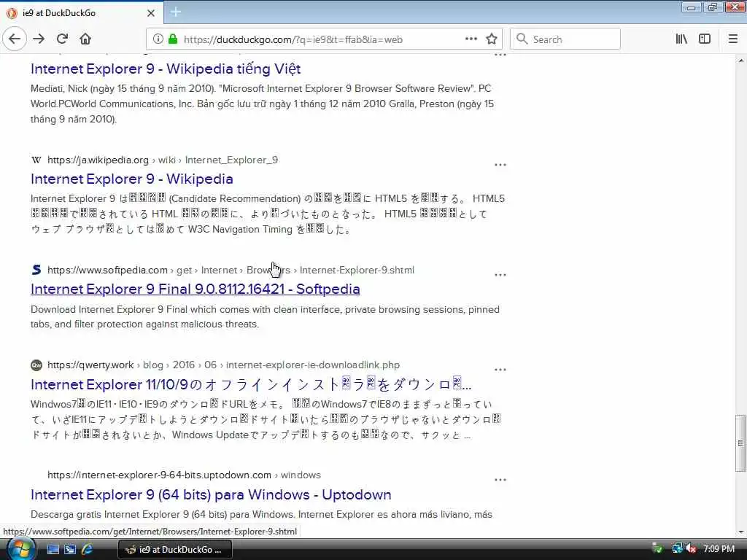Reload the current page
The width and height of the screenshot is (747, 560).
coord(62,39)
